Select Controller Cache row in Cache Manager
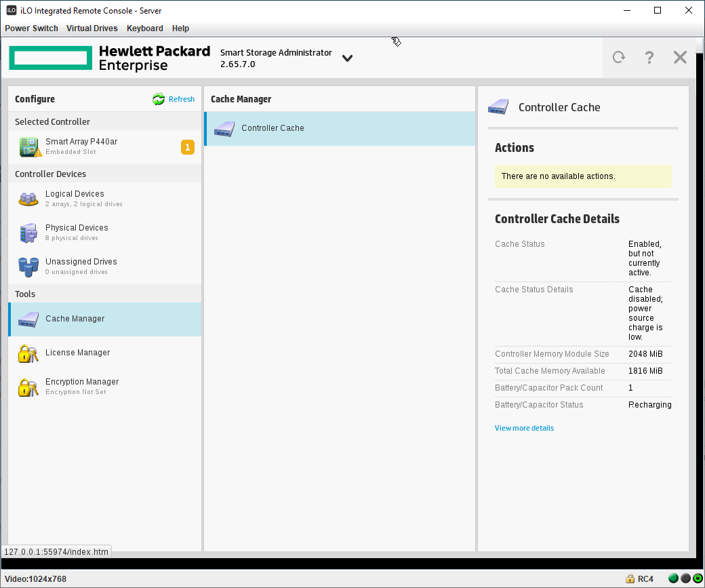The image size is (705, 588). pyautogui.click(x=340, y=129)
